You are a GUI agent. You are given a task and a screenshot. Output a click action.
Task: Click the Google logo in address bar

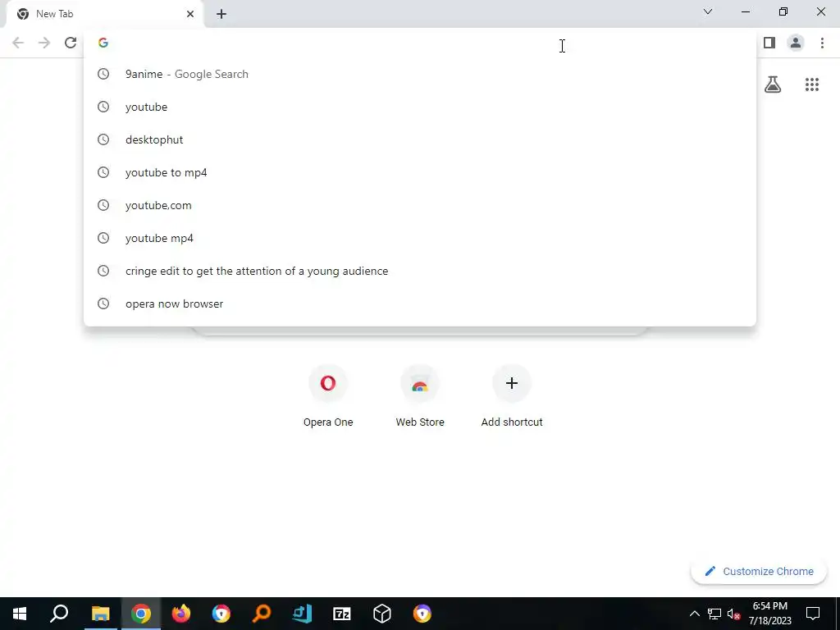coord(103,43)
